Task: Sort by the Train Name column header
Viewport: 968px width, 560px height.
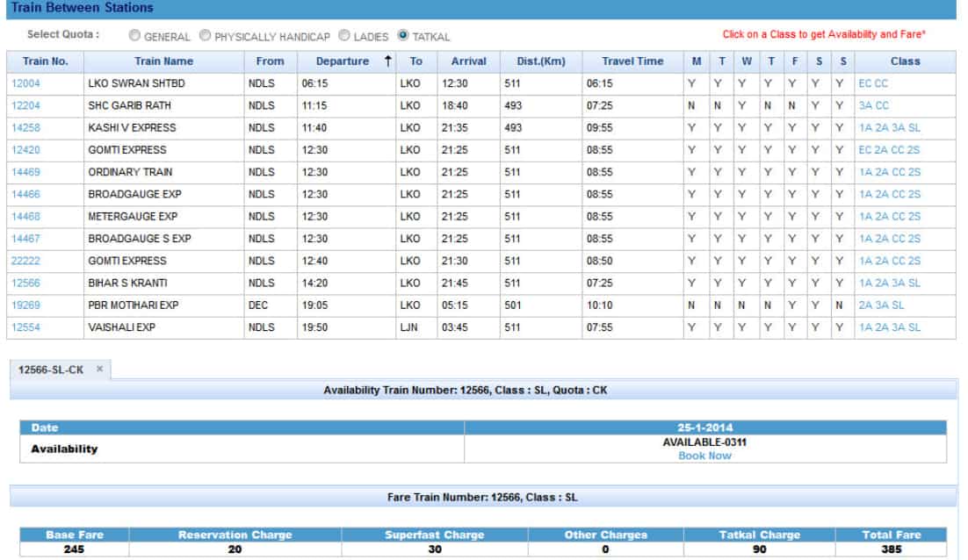Action: 163,61
